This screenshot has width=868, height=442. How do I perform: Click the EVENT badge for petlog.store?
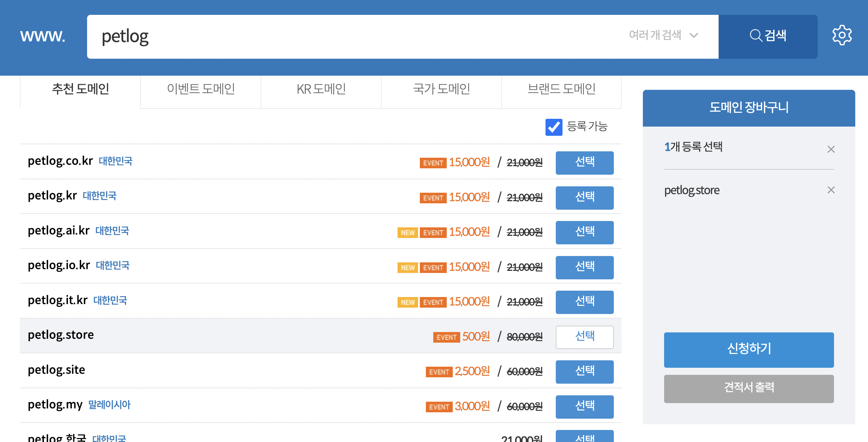pyautogui.click(x=446, y=337)
